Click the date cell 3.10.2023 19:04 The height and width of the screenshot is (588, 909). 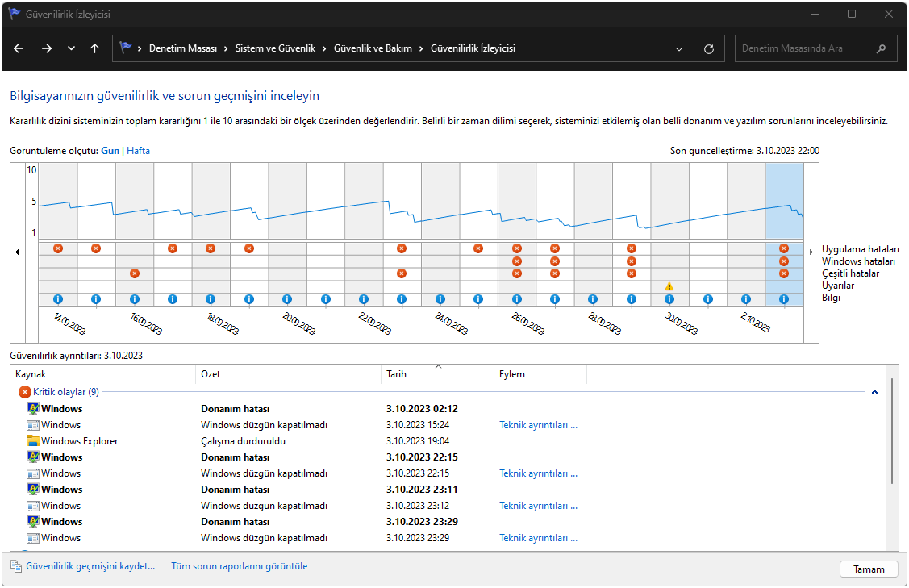pos(418,441)
